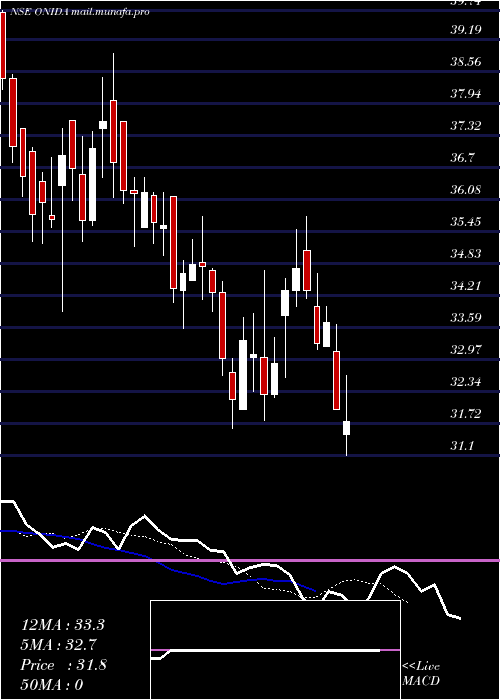500x700 pixels.
Task: Click the 31.72 price axis label
Action: 465,414
